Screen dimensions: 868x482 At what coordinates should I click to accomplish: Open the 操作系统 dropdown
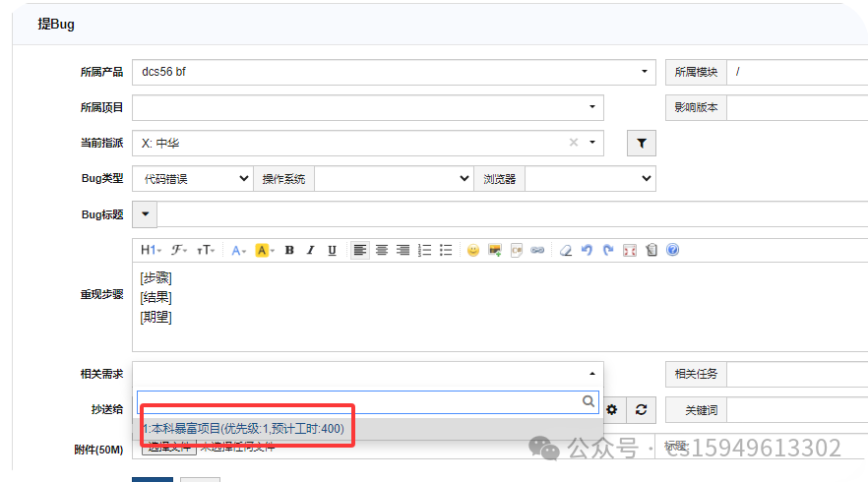click(x=394, y=179)
